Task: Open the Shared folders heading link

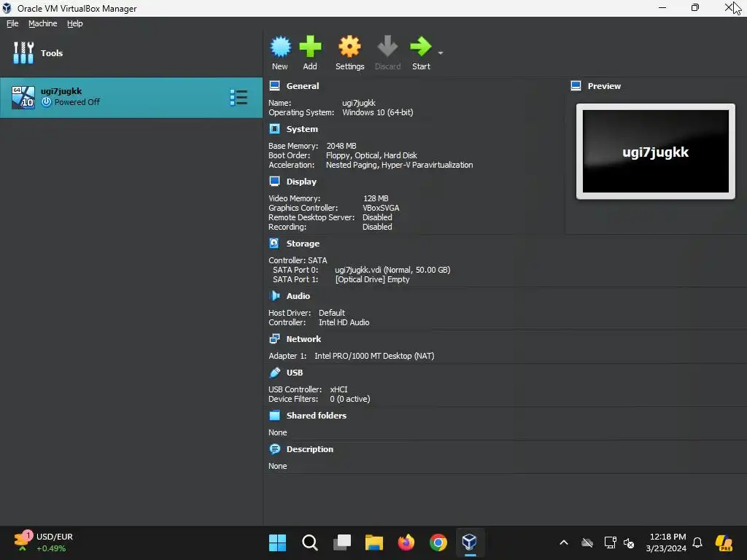Action: tap(317, 415)
